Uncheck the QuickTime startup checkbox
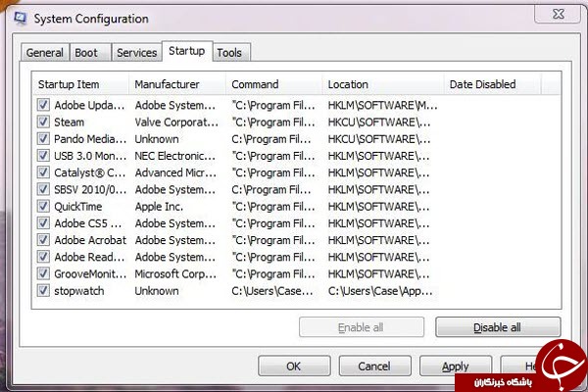Screen dimensions: 588x392 [43, 206]
